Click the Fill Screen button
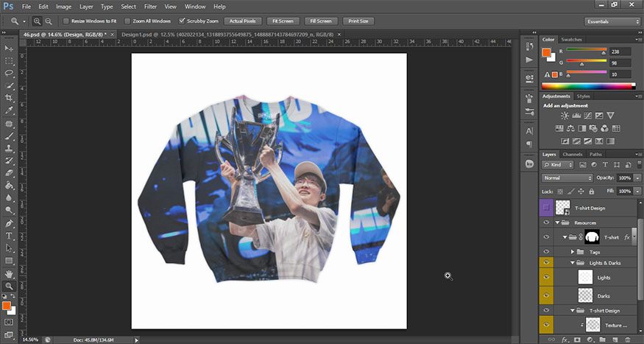This screenshot has width=644, height=344. coord(321,21)
